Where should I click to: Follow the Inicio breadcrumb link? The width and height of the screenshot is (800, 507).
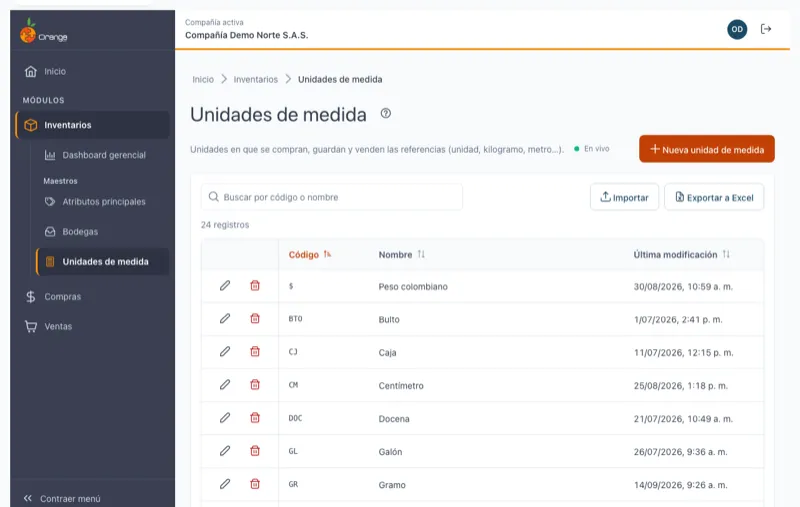(203, 80)
